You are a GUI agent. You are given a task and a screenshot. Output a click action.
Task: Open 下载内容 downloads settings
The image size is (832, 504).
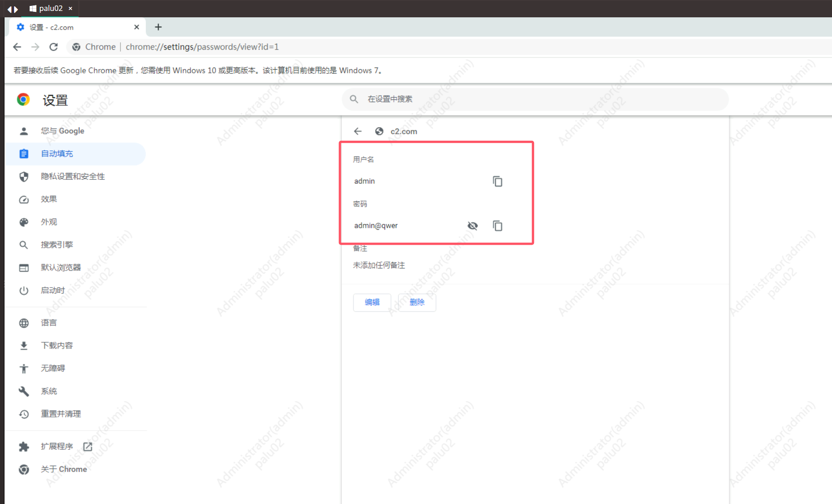56,345
